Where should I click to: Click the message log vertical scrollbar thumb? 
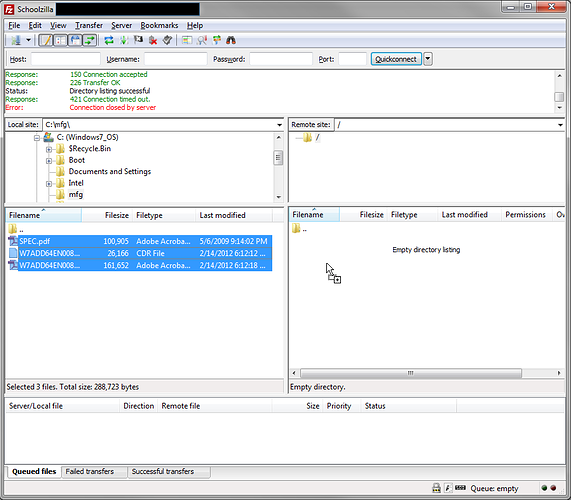coord(559,97)
